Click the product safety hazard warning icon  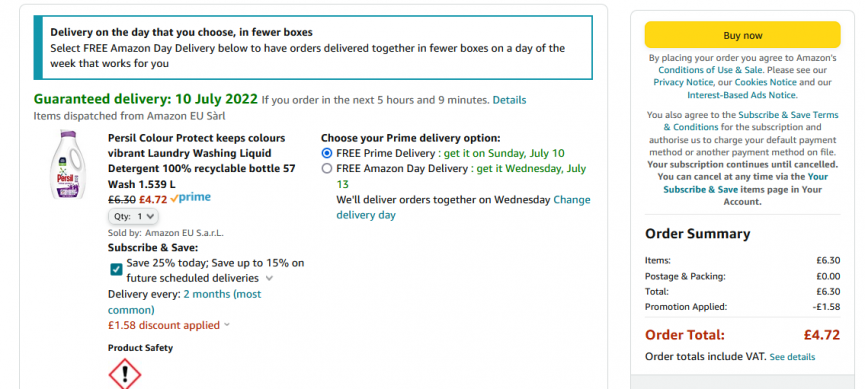coord(125,374)
